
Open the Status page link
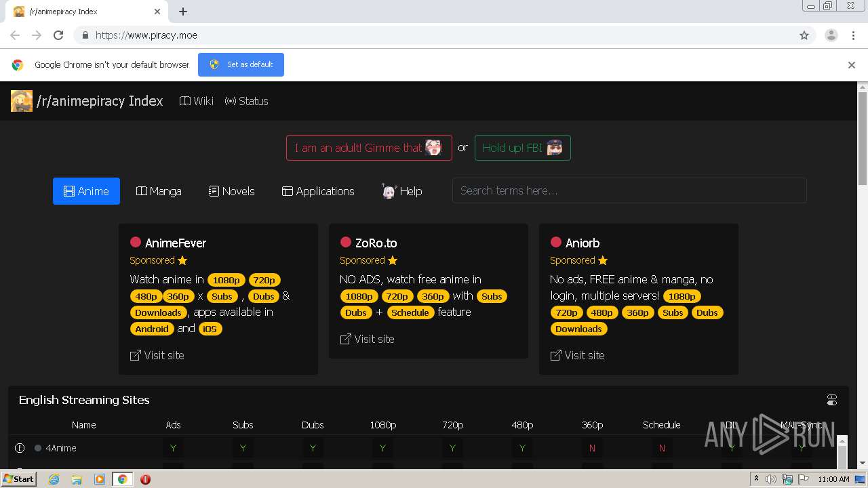(x=246, y=101)
